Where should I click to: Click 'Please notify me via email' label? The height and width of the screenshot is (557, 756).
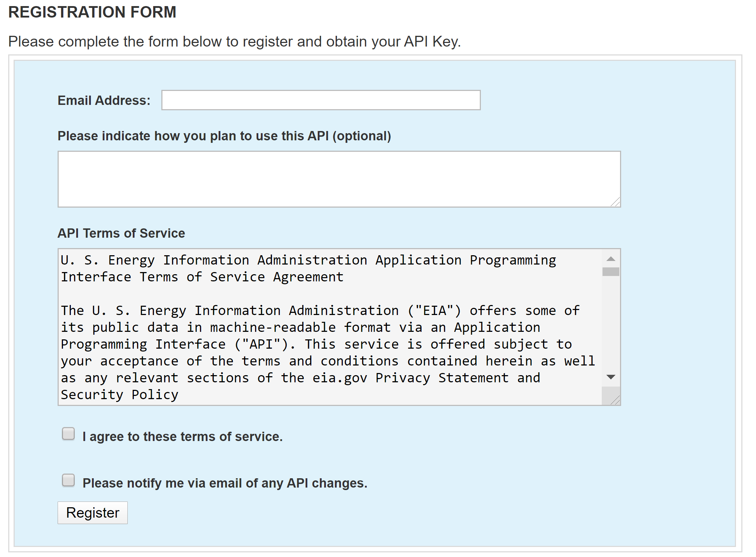225,483
